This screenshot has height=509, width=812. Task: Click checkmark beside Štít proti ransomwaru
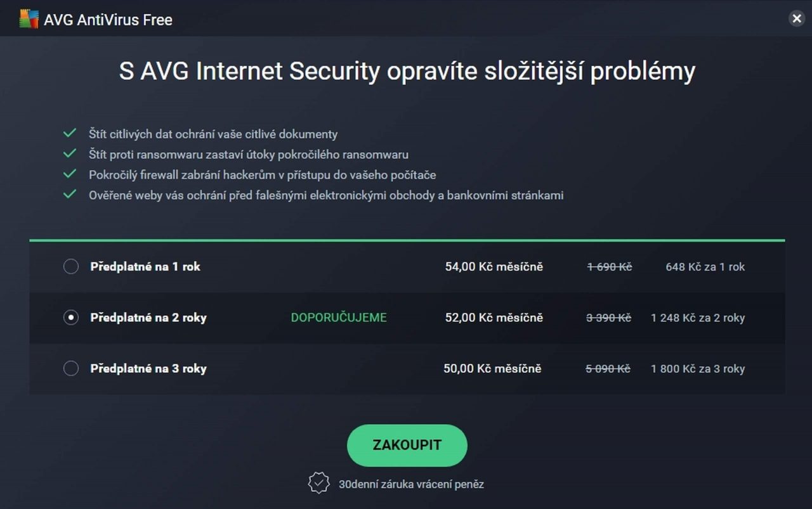pyautogui.click(x=70, y=153)
